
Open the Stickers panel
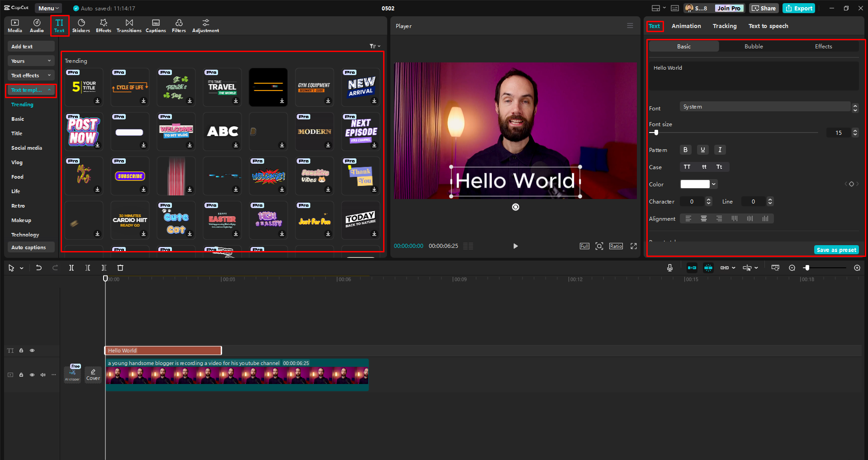click(x=81, y=25)
